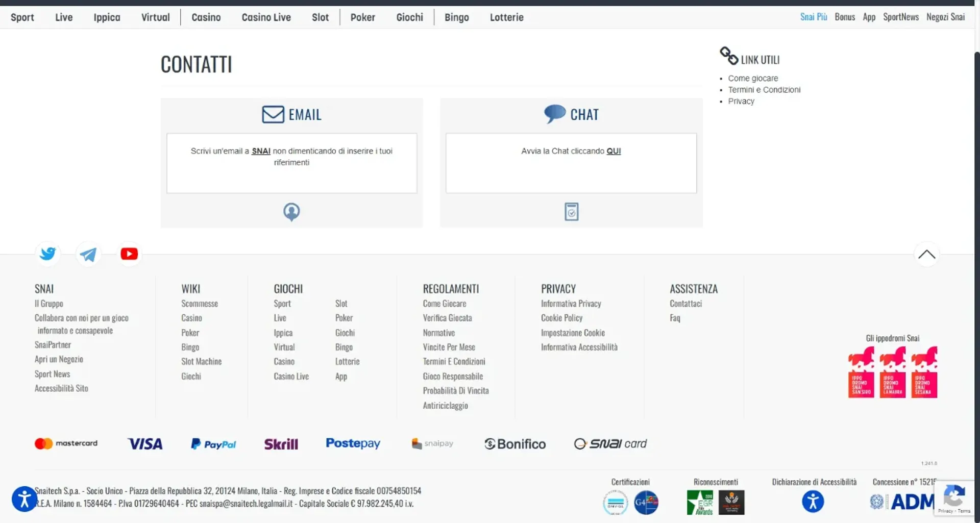
Task: Select Giochi in top navigation
Action: click(409, 17)
